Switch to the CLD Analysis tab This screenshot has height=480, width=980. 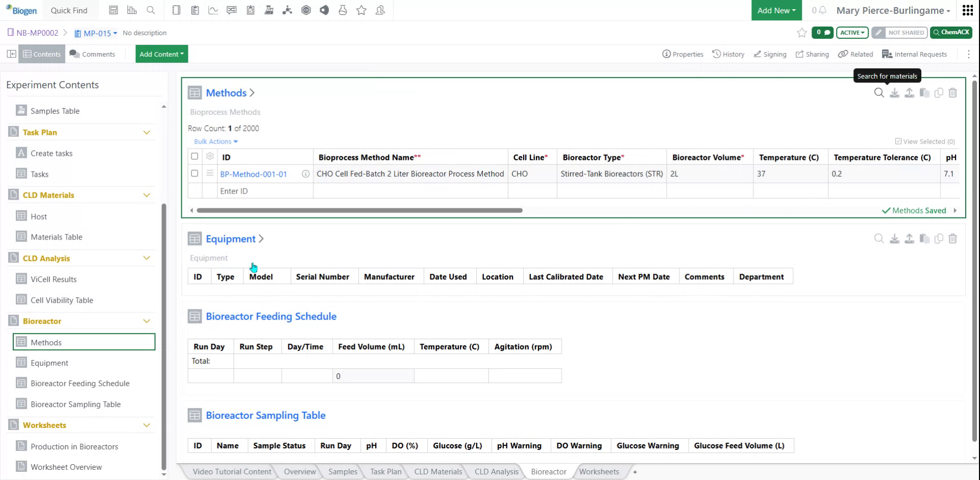tap(496, 471)
